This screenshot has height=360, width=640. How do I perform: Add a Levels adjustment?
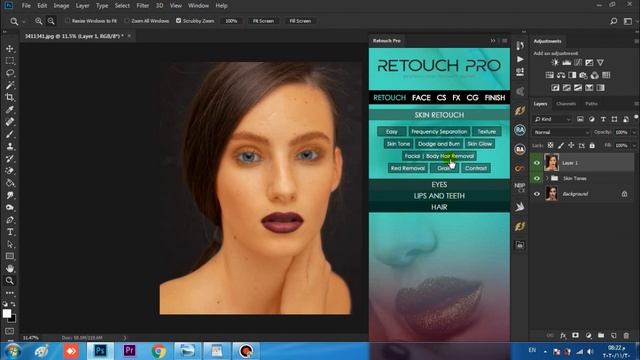567,62
